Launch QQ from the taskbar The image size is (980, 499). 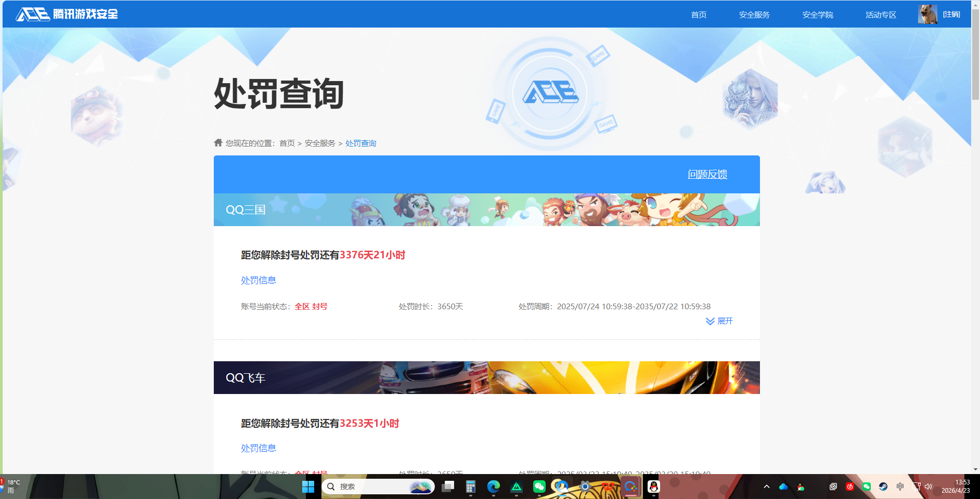point(654,487)
